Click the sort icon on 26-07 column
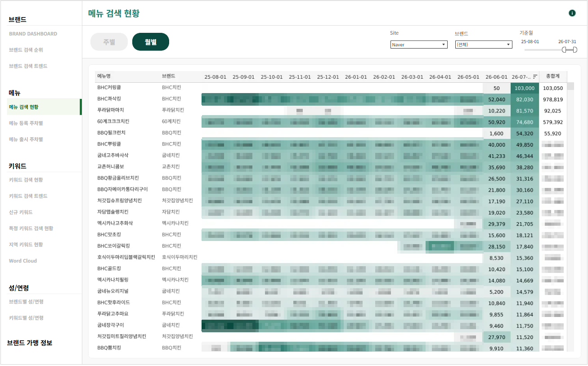Image resolution: width=588 pixels, height=366 pixels. (x=535, y=77)
